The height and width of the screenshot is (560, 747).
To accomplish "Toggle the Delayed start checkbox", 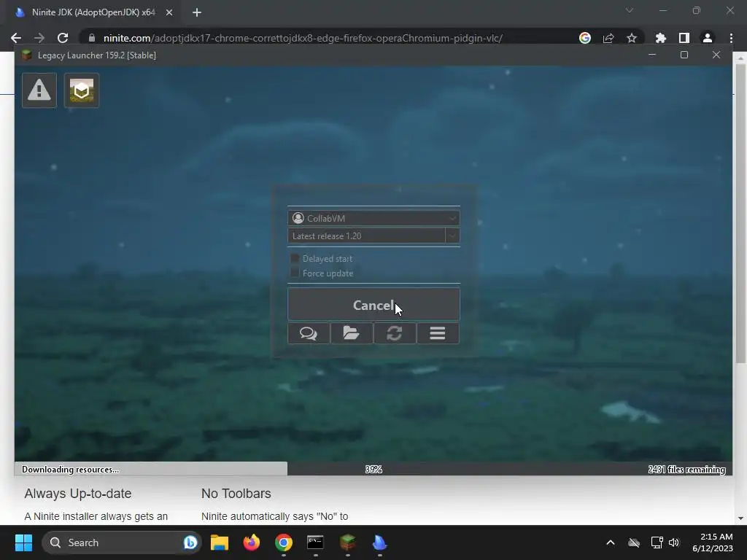I will tap(295, 259).
